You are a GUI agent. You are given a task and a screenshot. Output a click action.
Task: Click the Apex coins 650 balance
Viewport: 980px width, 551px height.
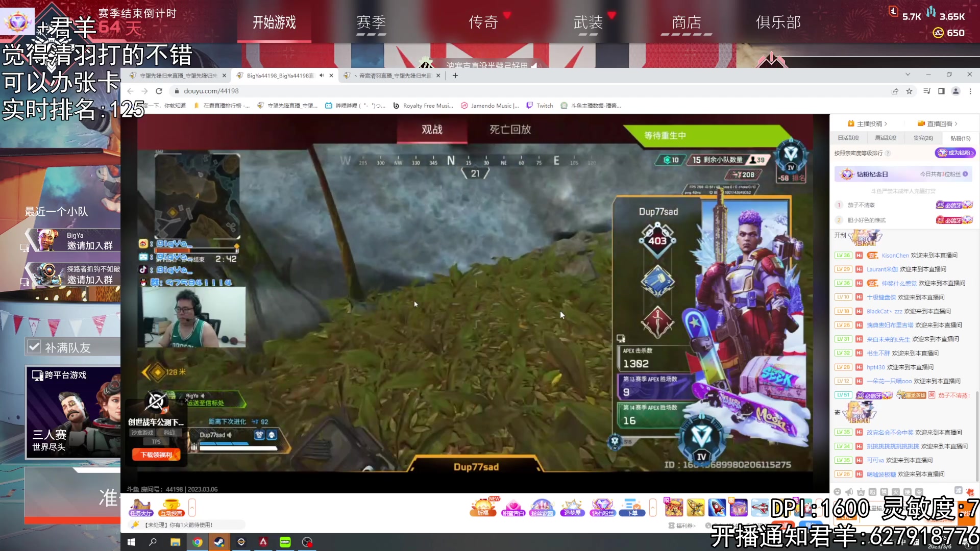[x=949, y=33]
